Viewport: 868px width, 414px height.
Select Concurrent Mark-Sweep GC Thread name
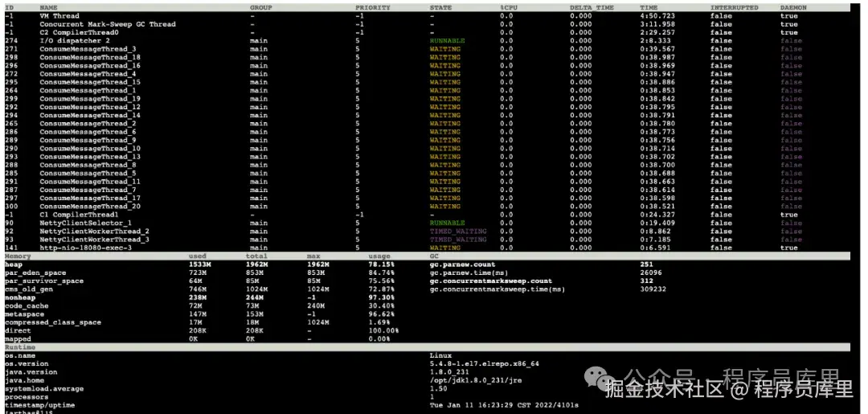click(x=108, y=24)
